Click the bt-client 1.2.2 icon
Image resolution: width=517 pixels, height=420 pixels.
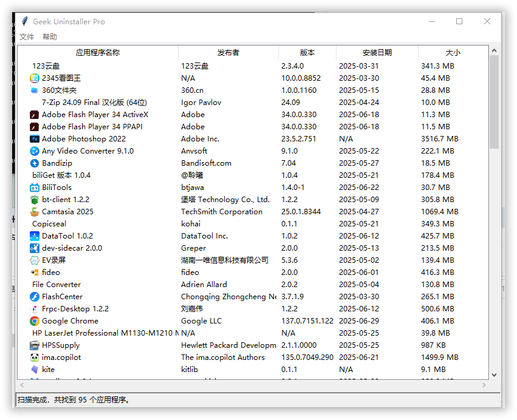click(x=34, y=200)
